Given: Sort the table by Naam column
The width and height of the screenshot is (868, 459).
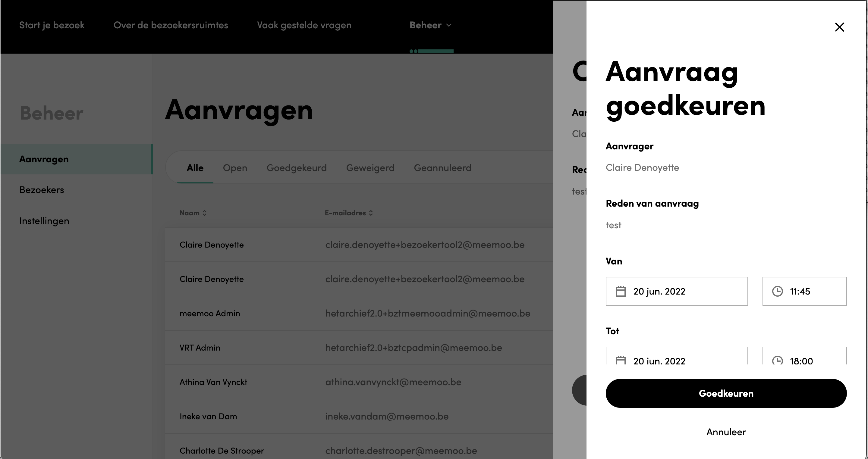Looking at the screenshot, I should click(x=193, y=213).
